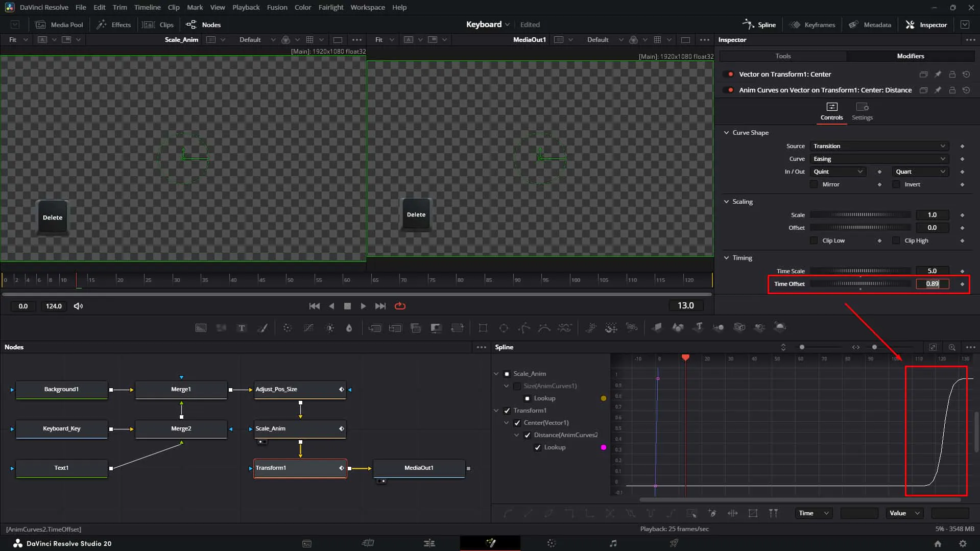Viewport: 980px width, 551px height.
Task: Open the Source dropdown set to Transition
Action: 879,146
